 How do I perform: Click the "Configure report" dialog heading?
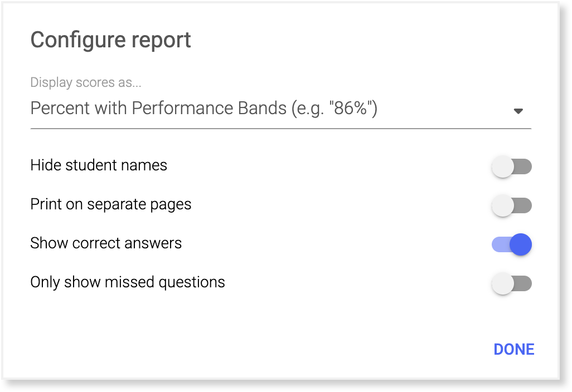tap(110, 40)
